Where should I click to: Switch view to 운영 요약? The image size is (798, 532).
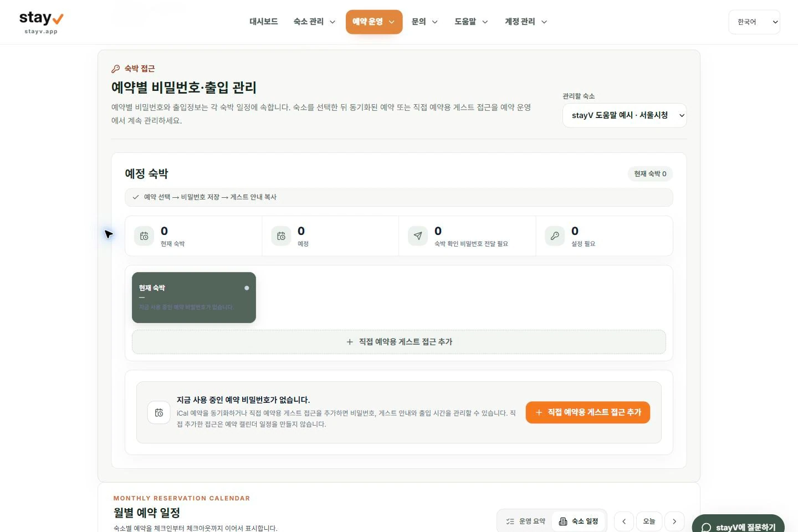pos(525,521)
